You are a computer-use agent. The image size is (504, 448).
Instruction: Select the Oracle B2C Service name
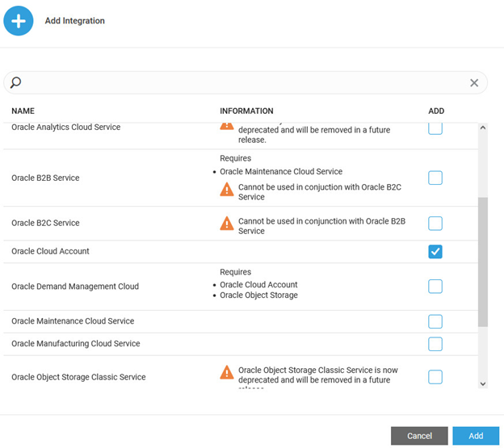[x=45, y=223]
